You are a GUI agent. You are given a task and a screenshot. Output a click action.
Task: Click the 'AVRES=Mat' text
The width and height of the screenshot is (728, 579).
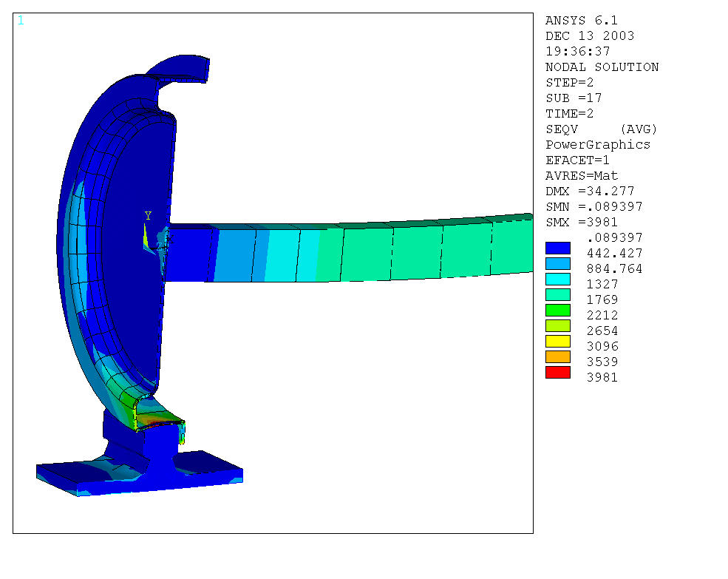pyautogui.click(x=581, y=176)
